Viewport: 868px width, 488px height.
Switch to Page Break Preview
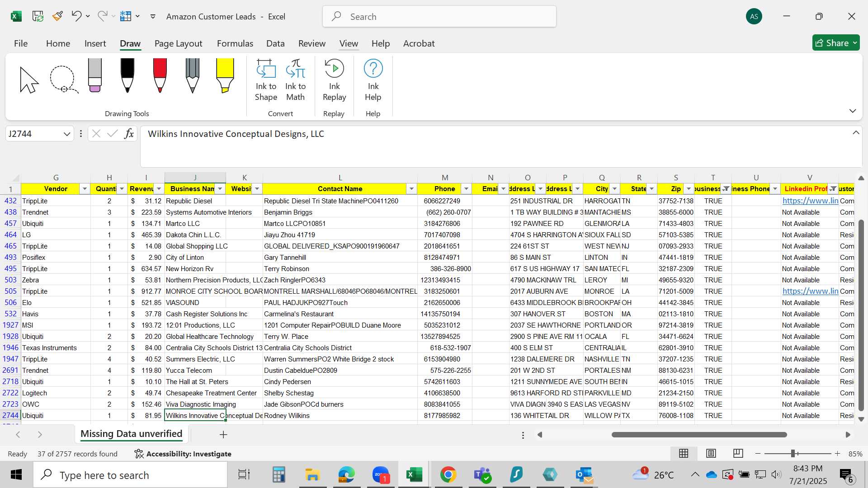tap(738, 453)
